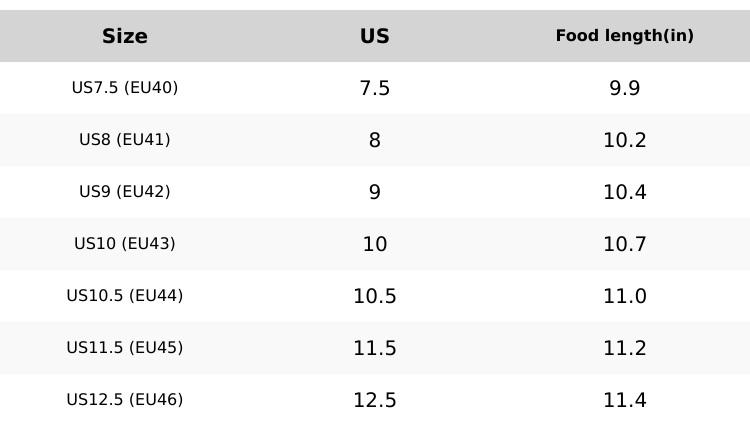Select the US12.5 (EU46) size cell
The width and height of the screenshot is (750, 426).
[x=125, y=400]
